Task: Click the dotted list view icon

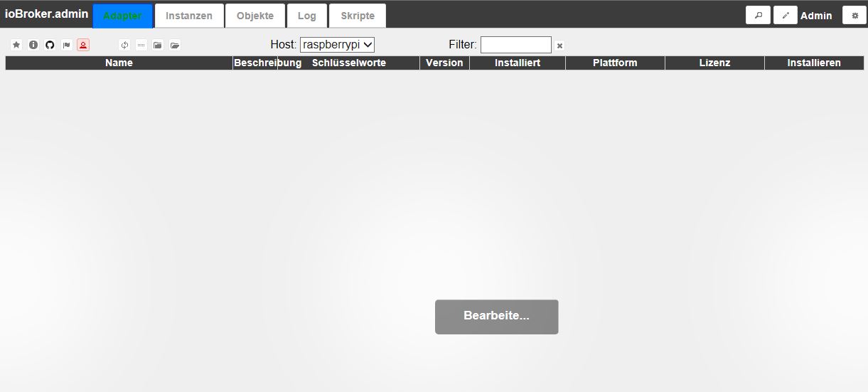Action: pyautogui.click(x=141, y=45)
